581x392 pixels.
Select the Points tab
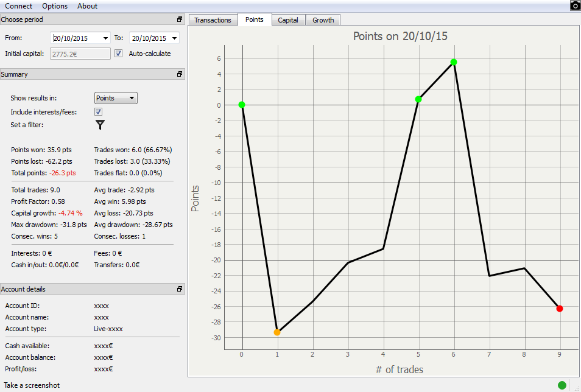tap(255, 19)
